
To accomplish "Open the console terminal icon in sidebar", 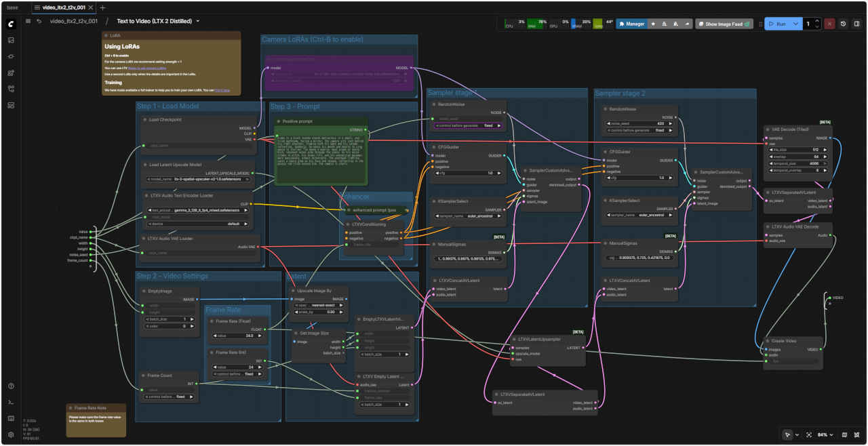I will (x=11, y=403).
